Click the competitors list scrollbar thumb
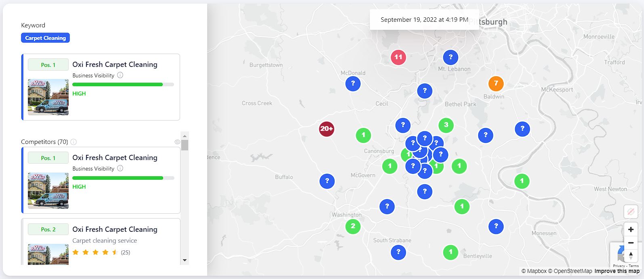644x279 pixels. [185, 145]
